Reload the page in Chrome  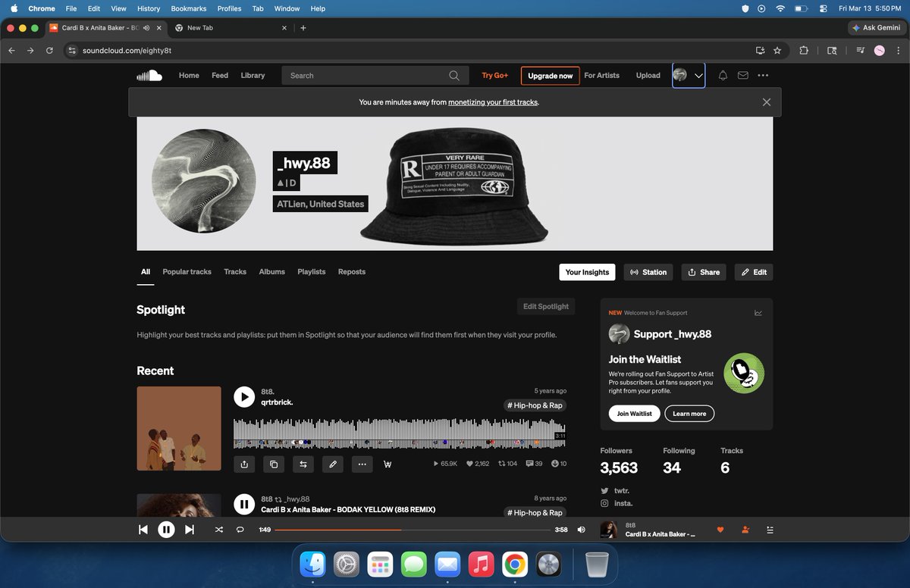click(49, 51)
